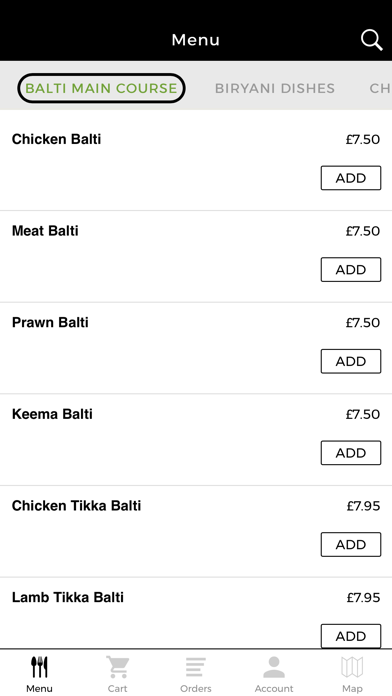Open the search magnifier icon
The height and width of the screenshot is (696, 392).
point(371,40)
